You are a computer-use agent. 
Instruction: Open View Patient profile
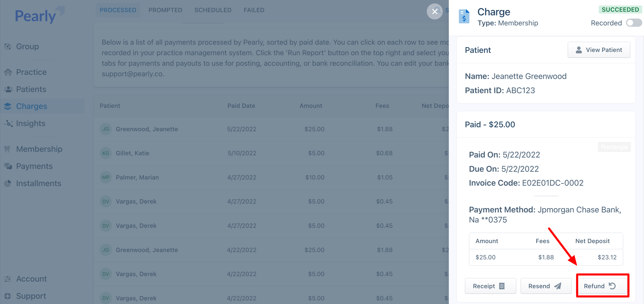click(598, 50)
